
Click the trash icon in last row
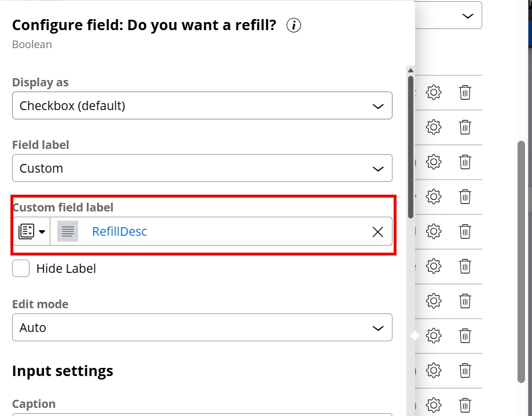[465, 405]
